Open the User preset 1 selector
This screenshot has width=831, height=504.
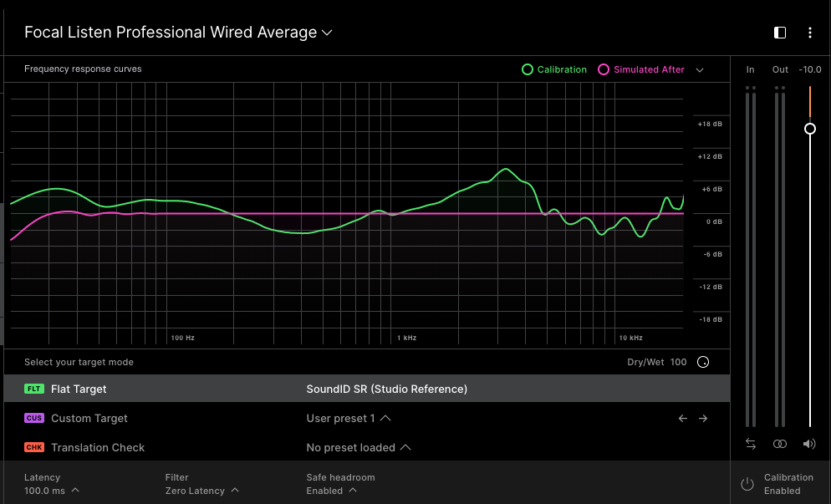coord(349,418)
